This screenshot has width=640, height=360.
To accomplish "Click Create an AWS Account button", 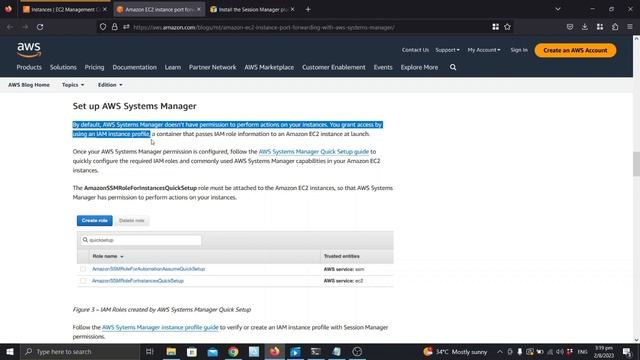I will (575, 50).
